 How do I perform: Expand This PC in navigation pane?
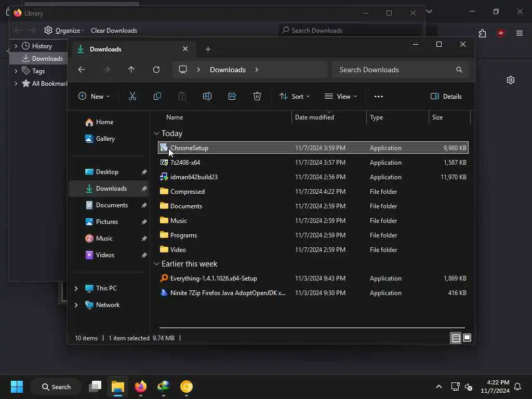[x=76, y=288]
